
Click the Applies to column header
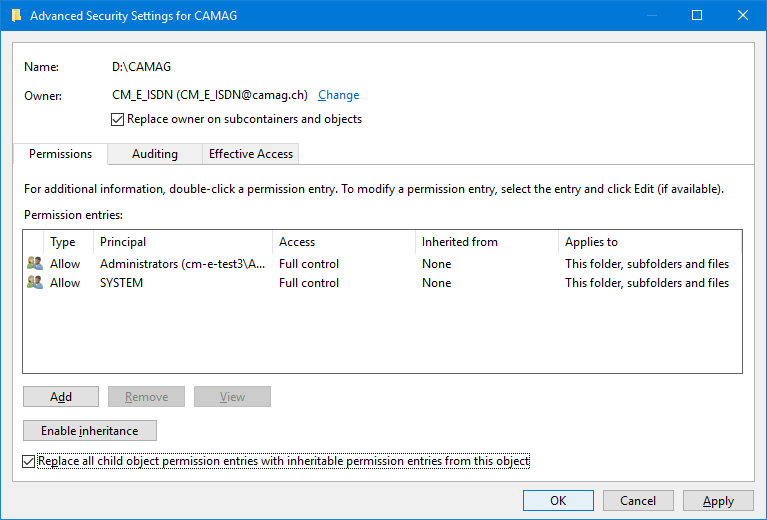648,242
